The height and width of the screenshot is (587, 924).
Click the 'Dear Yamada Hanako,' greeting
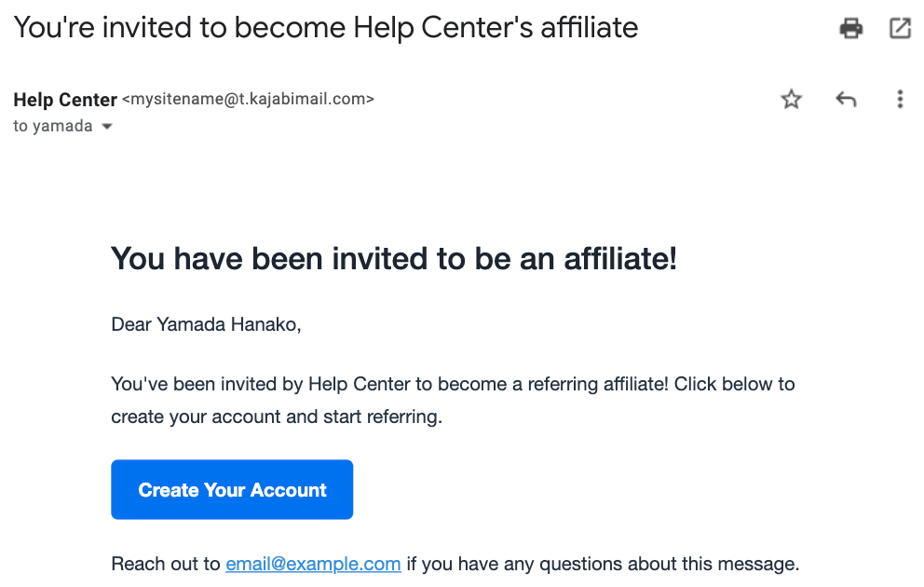point(206,325)
